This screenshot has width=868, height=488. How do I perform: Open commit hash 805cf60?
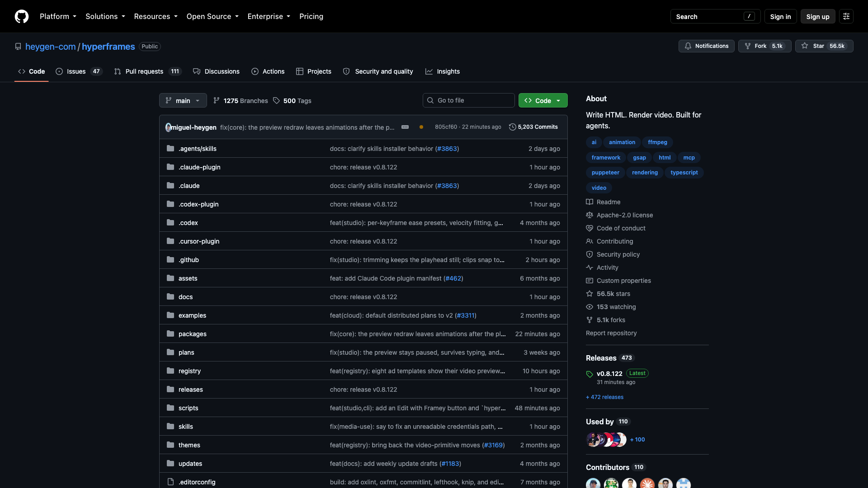tap(446, 127)
